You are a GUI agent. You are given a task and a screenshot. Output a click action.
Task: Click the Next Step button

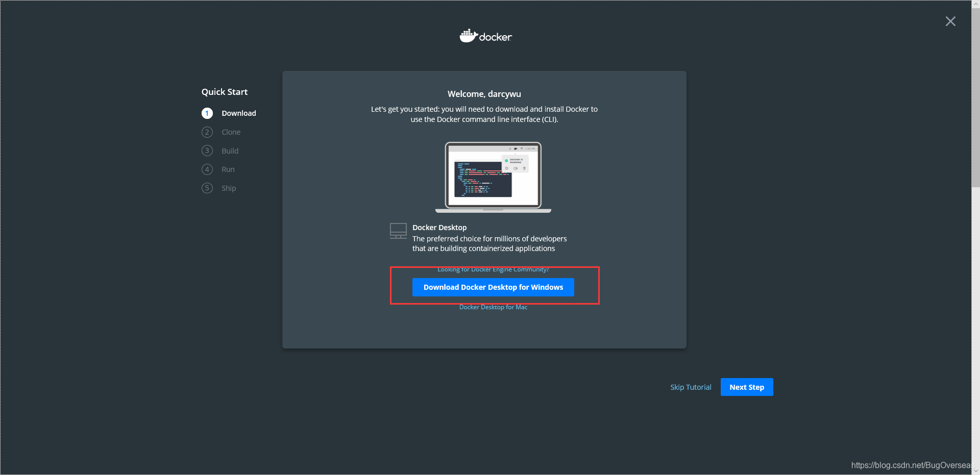(x=747, y=387)
